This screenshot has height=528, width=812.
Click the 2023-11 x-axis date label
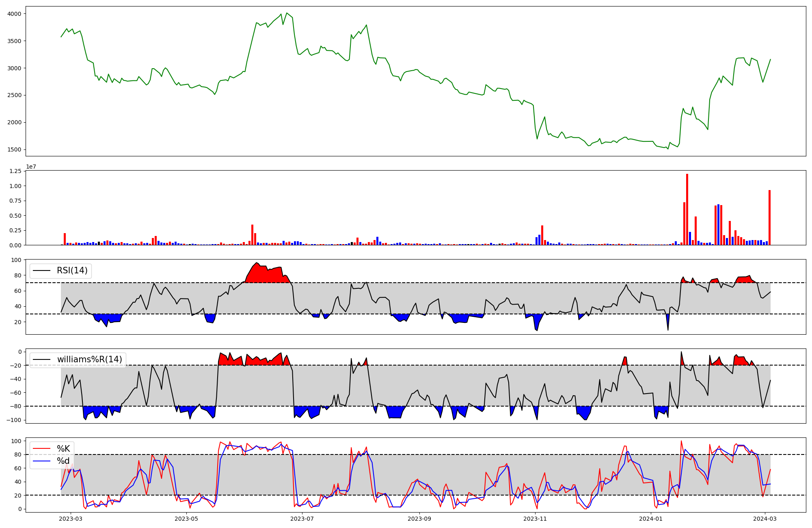[536, 519]
